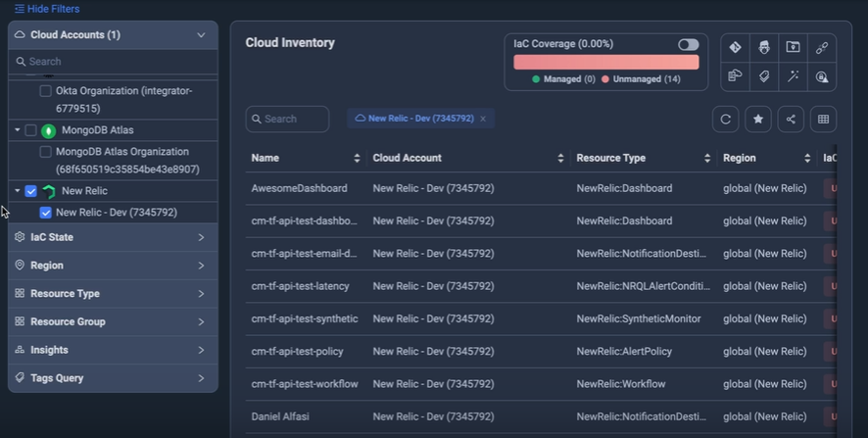Sort by Region column arrows
Viewport: 868px width, 438px height.
pyautogui.click(x=807, y=159)
